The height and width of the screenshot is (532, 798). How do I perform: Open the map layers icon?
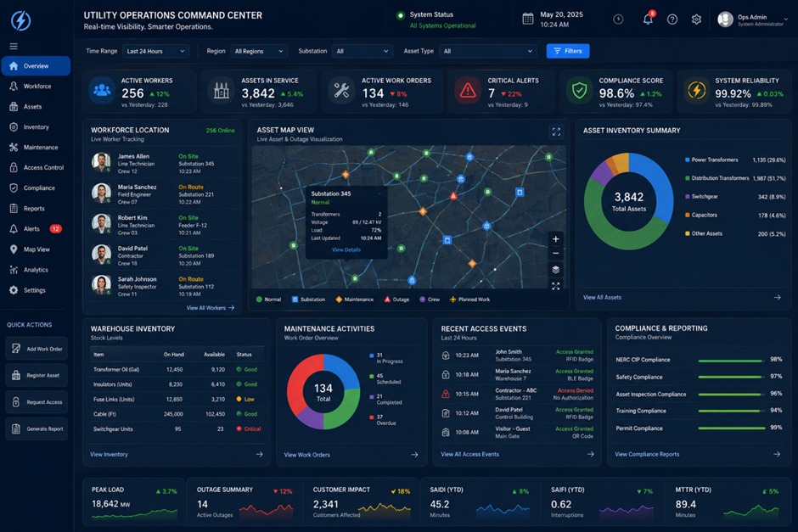pyautogui.click(x=556, y=270)
